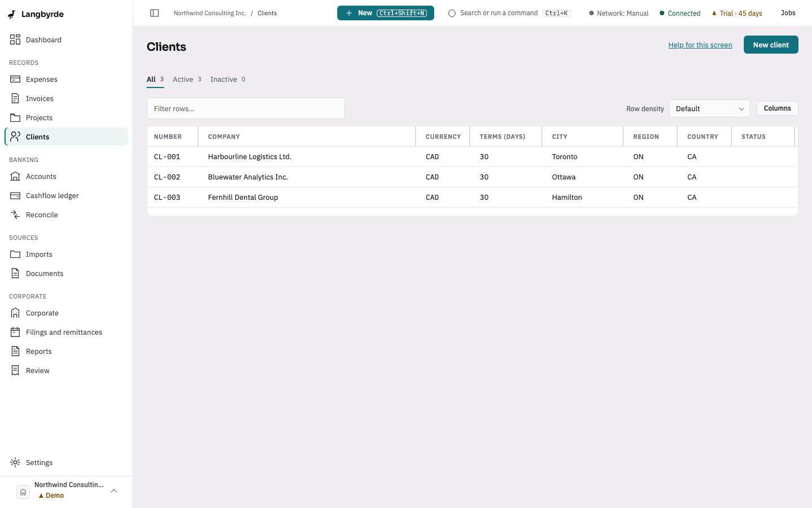Focus the Filter rows input field
The image size is (812, 508).
(x=246, y=108)
